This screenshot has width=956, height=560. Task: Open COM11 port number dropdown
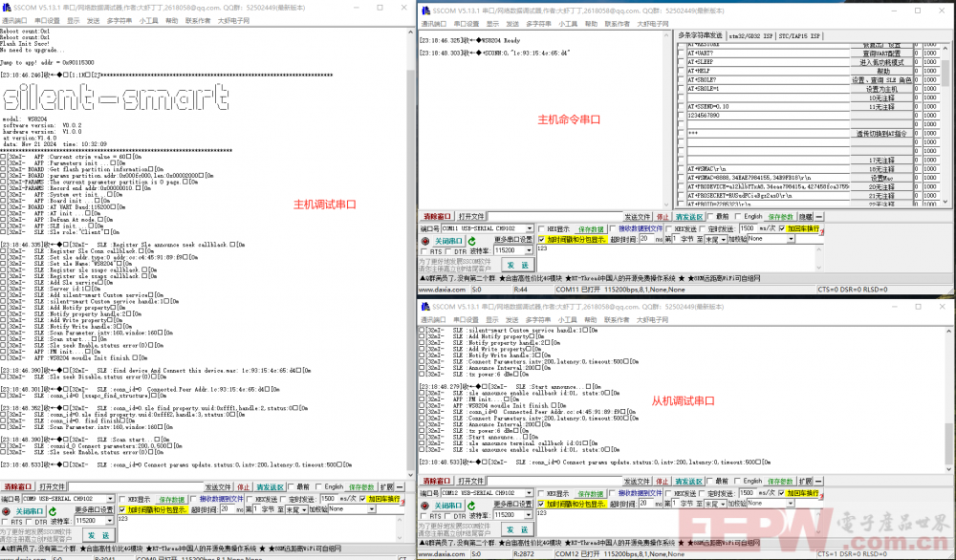click(530, 228)
